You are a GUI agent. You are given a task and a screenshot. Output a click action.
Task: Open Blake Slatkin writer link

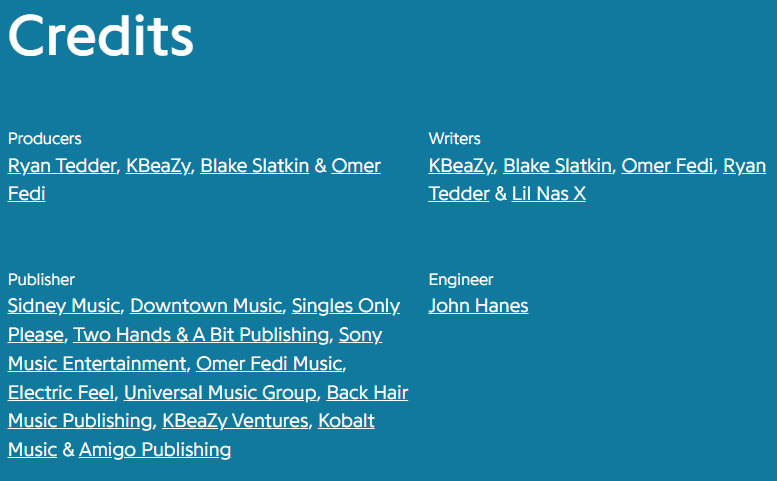point(557,166)
